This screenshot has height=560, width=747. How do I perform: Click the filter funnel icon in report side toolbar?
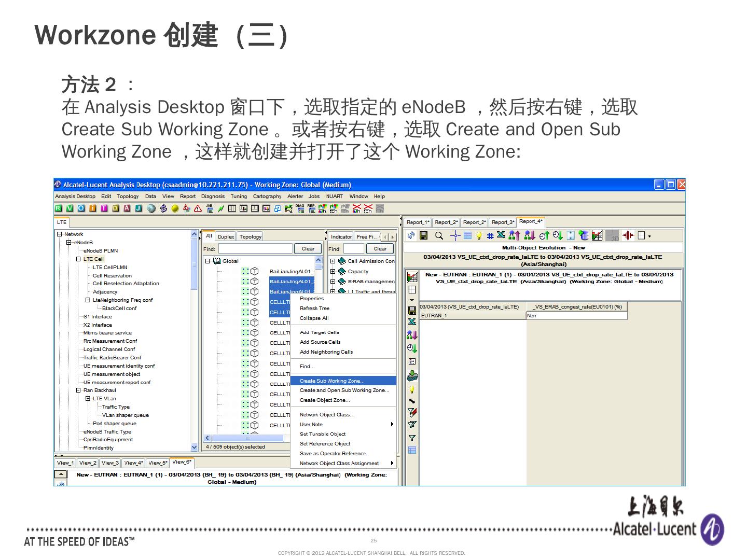click(x=412, y=438)
